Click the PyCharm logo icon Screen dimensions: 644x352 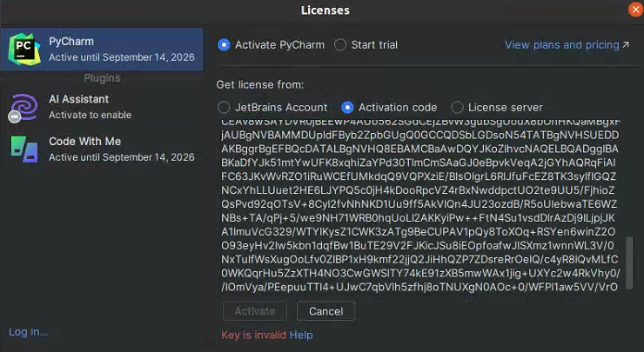tap(23, 49)
